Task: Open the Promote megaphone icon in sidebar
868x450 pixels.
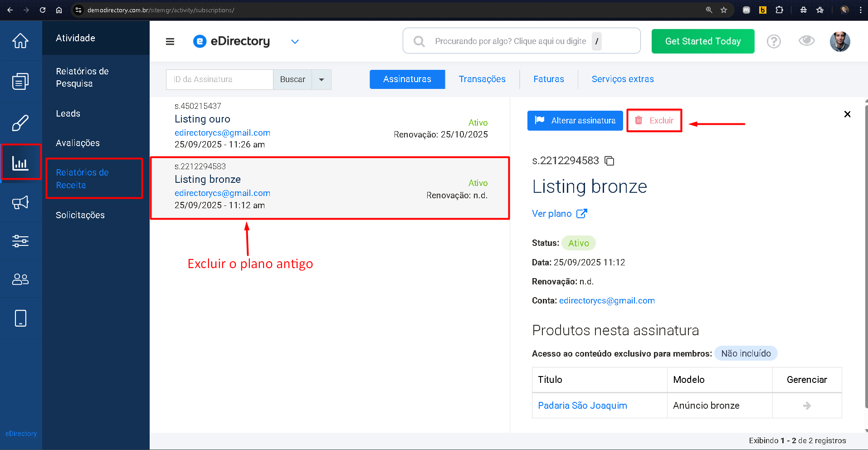Action: 20,202
